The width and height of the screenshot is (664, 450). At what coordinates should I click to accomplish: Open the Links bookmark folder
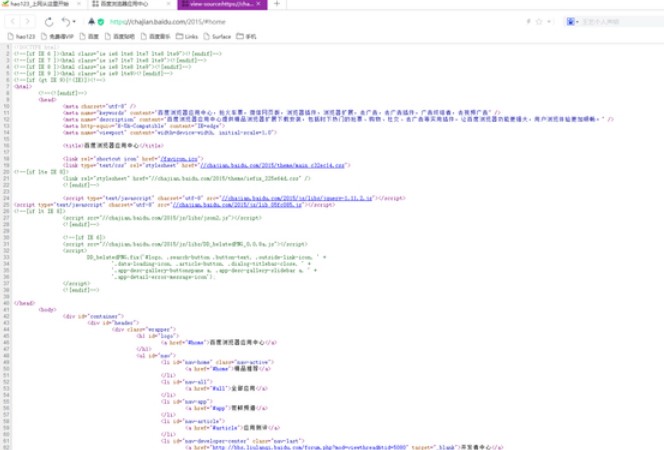tap(187, 36)
